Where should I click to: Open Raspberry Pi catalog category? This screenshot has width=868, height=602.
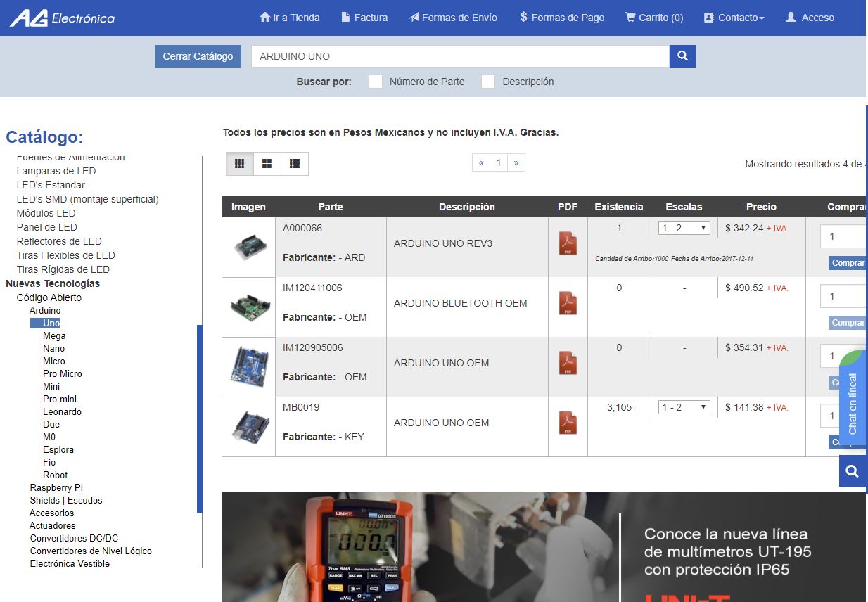pyautogui.click(x=56, y=487)
